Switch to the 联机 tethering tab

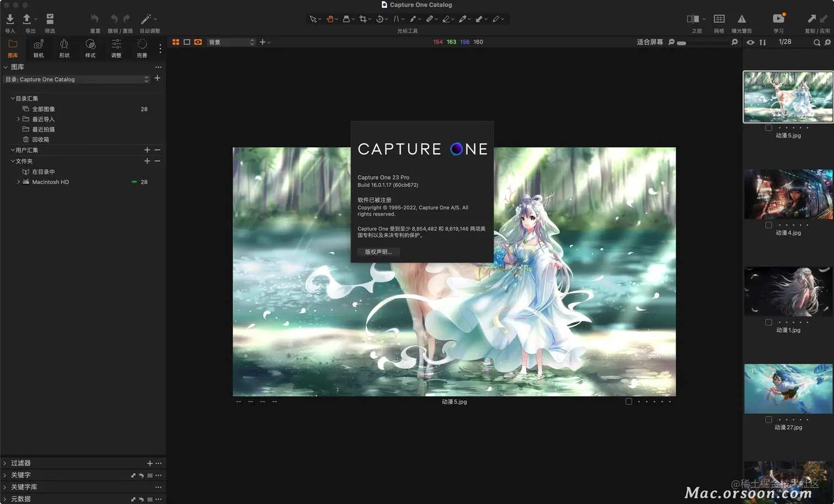[39, 48]
